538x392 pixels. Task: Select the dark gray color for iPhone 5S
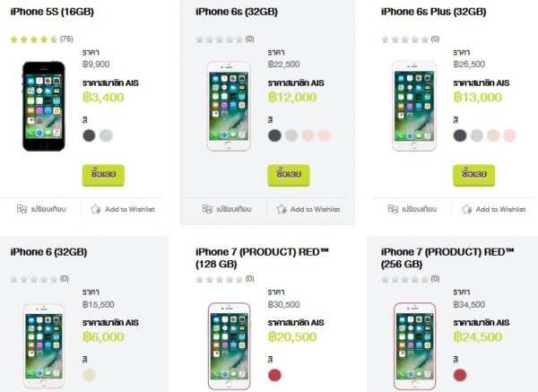[89, 135]
